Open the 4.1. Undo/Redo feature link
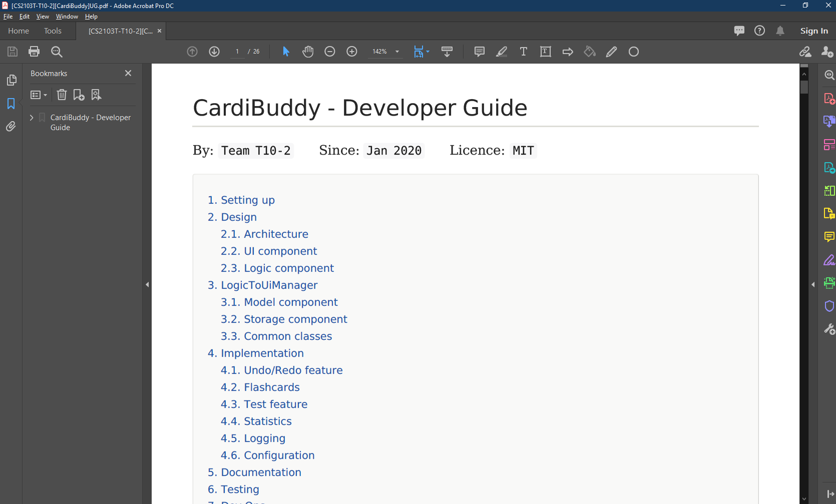 point(282,370)
